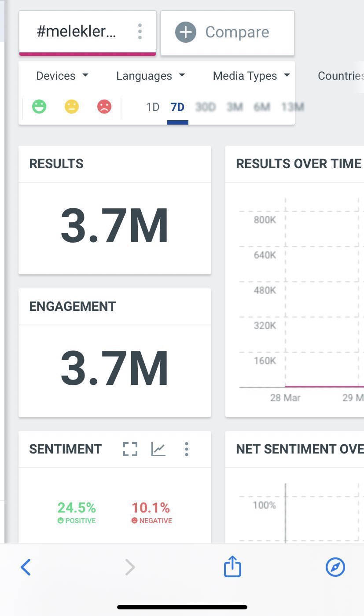This screenshot has height=616, width=364.
Task: Toggle the neutral sentiment face filter
Action: coord(72,107)
